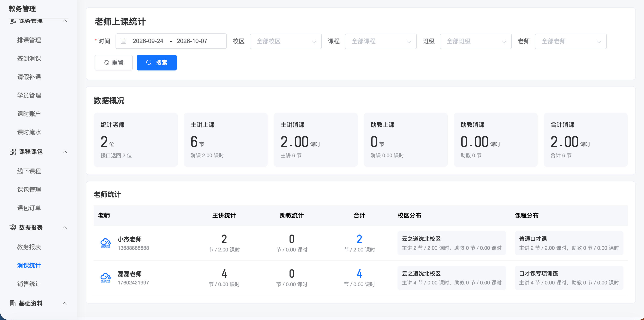Click 小杰老师's cloud avatar icon
Image resolution: width=644 pixels, height=320 pixels.
[106, 243]
